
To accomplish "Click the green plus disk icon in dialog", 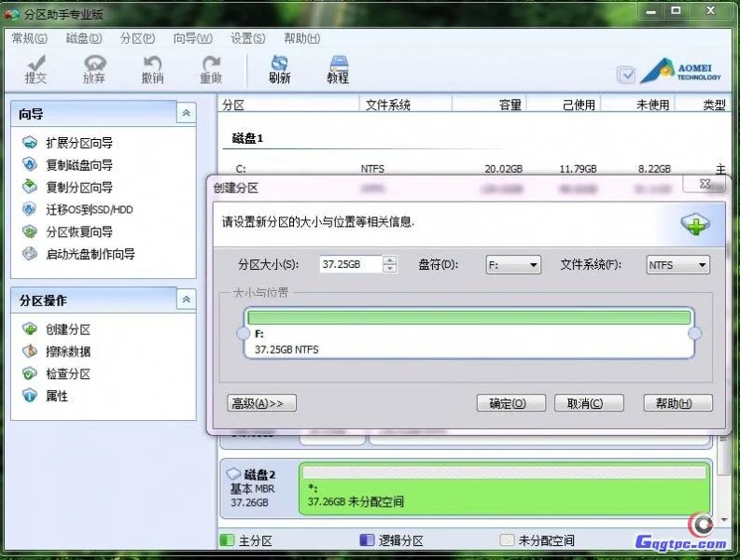I will point(694,224).
